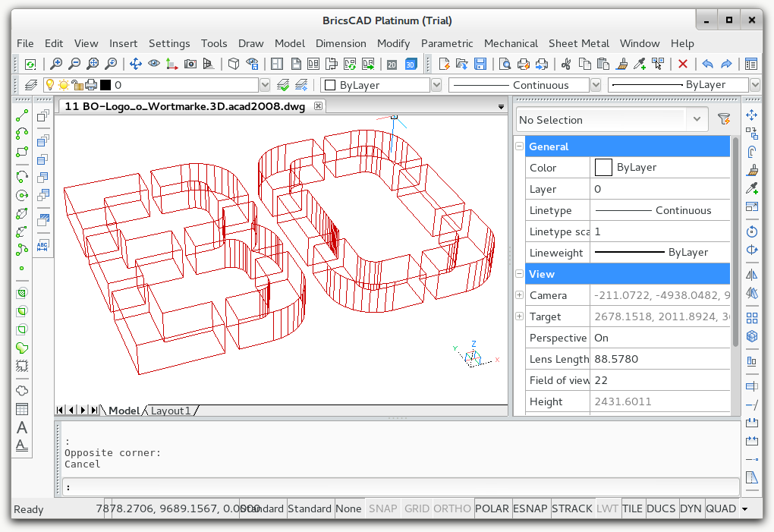The image size is (774, 532).
Task: Switch to the Layout1 tab
Action: click(x=171, y=411)
